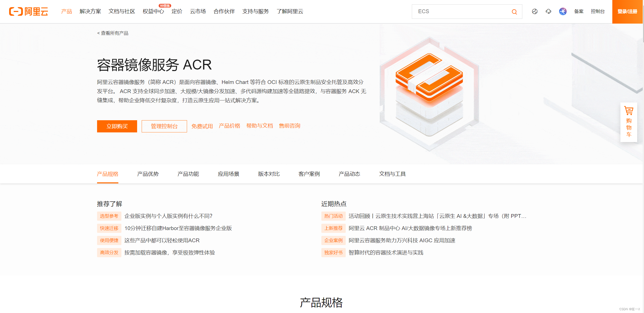644x313 pixels.
Task: Open the 产品 menu
Action: pos(67,11)
